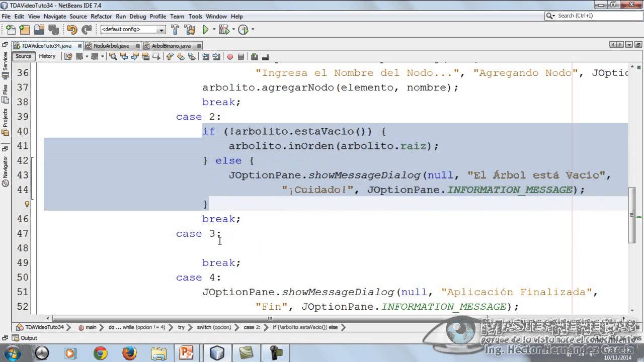Open the File menu
644x362 pixels.
pos(6,17)
